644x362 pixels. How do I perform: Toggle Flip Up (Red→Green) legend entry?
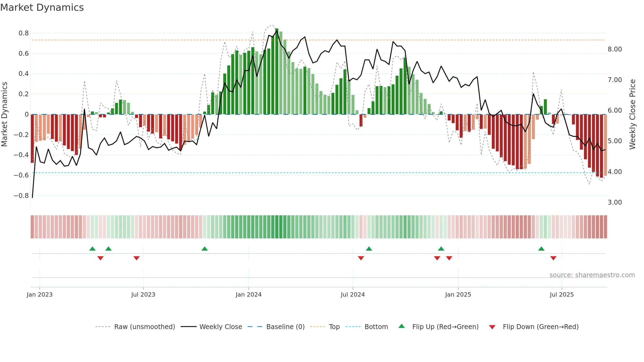(x=438, y=327)
